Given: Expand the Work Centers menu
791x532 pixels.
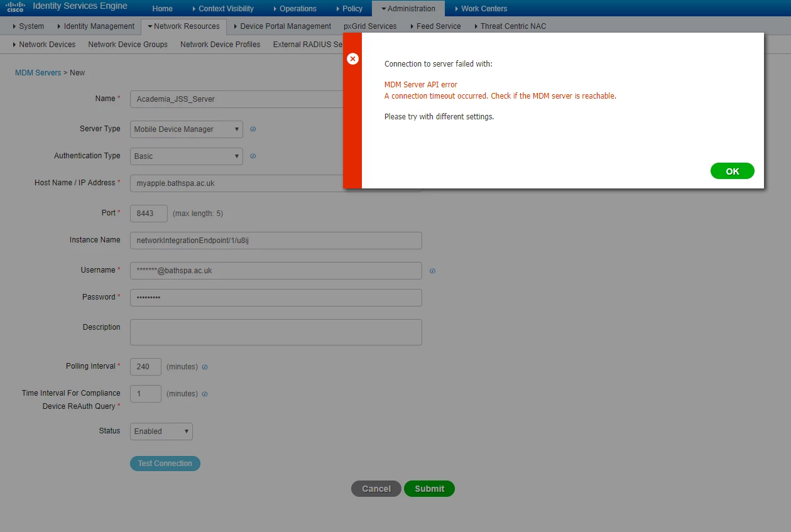Looking at the screenshot, I should pyautogui.click(x=481, y=9).
